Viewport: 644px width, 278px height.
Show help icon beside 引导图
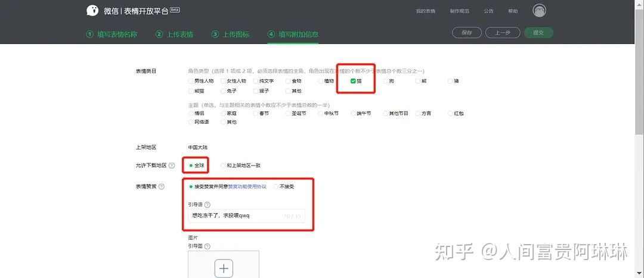pyautogui.click(x=208, y=246)
